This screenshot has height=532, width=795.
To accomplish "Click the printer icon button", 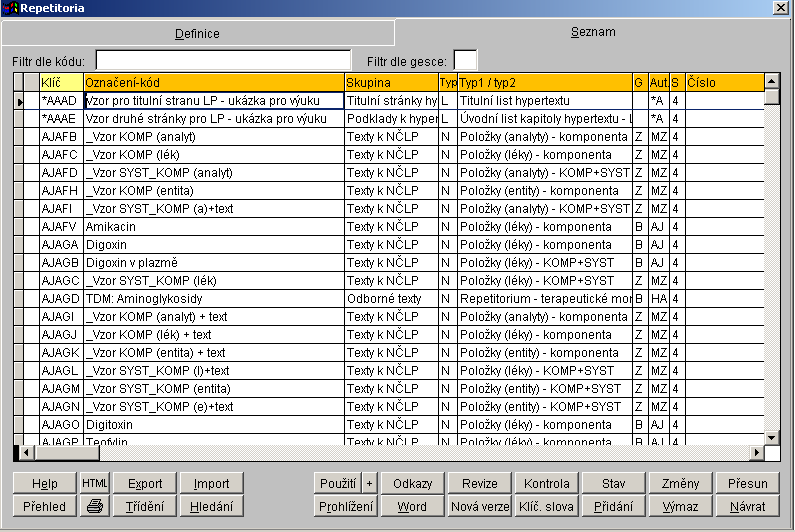I will 95,507.
